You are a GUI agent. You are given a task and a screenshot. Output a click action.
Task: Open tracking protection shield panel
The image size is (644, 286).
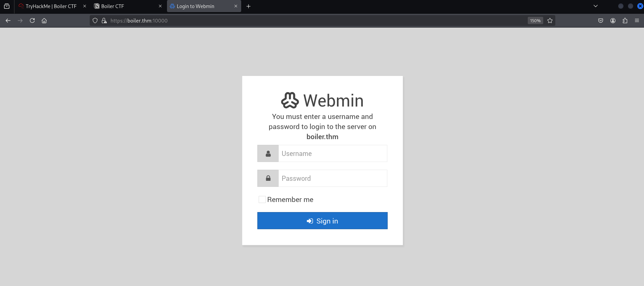pyautogui.click(x=95, y=21)
